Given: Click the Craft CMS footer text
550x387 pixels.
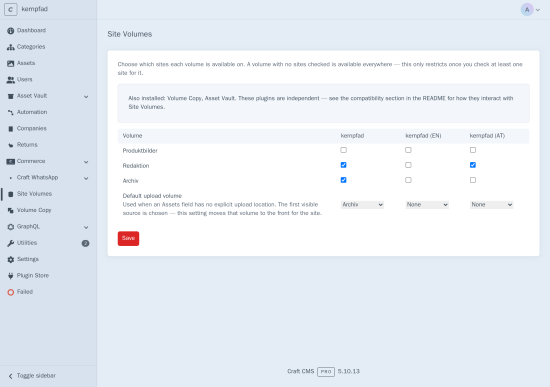Looking at the screenshot, I should (301, 371).
